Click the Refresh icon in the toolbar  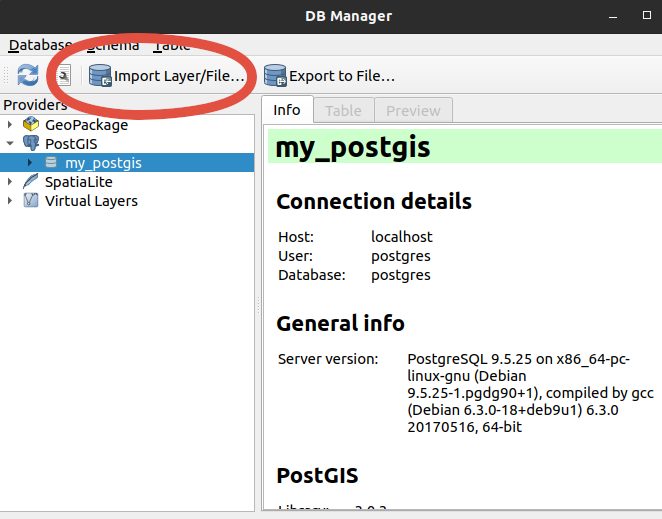(x=28, y=75)
